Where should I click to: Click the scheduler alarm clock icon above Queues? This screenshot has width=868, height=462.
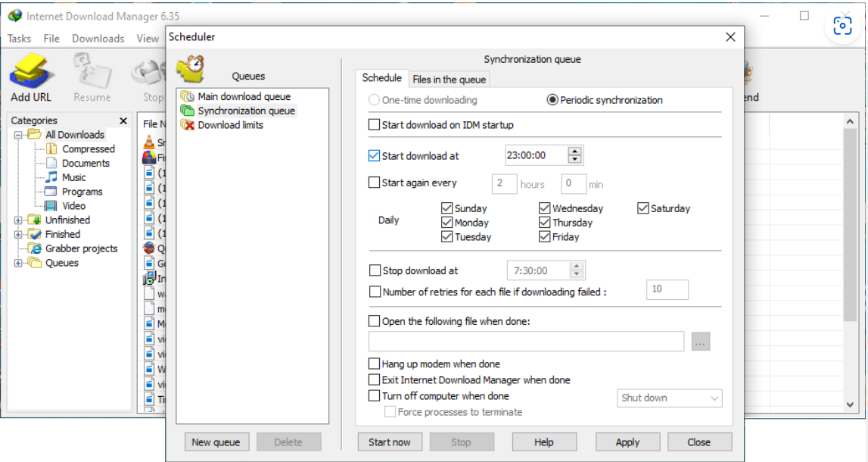191,70
